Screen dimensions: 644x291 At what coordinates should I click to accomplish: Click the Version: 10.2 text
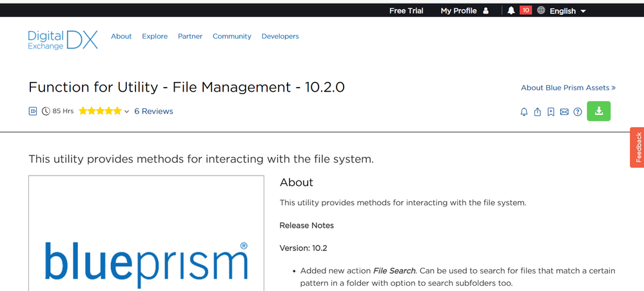point(304,248)
